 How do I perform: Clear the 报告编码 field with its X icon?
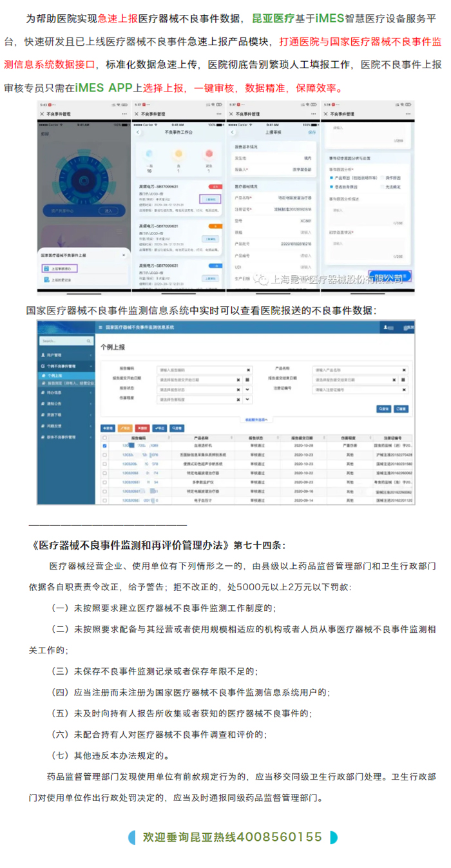pos(248,370)
